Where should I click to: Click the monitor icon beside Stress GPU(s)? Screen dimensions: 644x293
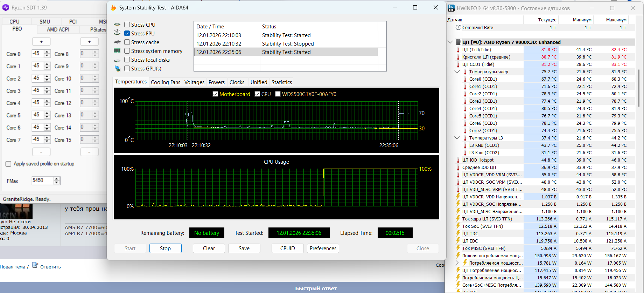point(117,68)
